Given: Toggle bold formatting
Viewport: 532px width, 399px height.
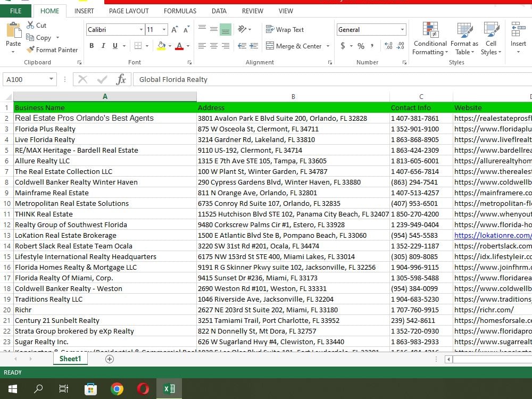Looking at the screenshot, I should [x=92, y=46].
